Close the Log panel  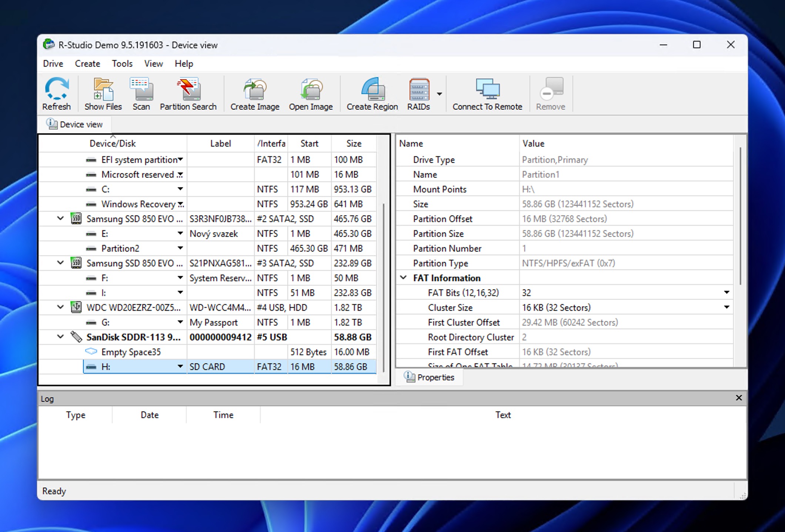(739, 398)
